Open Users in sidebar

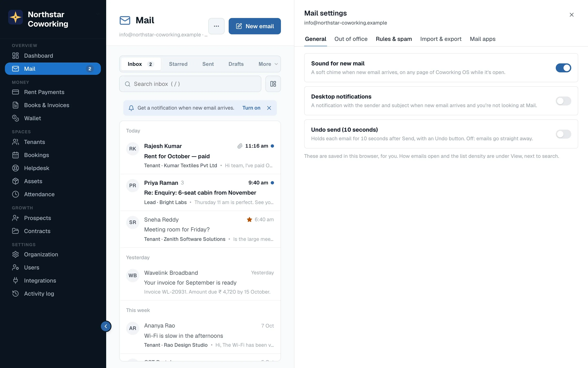click(53, 268)
